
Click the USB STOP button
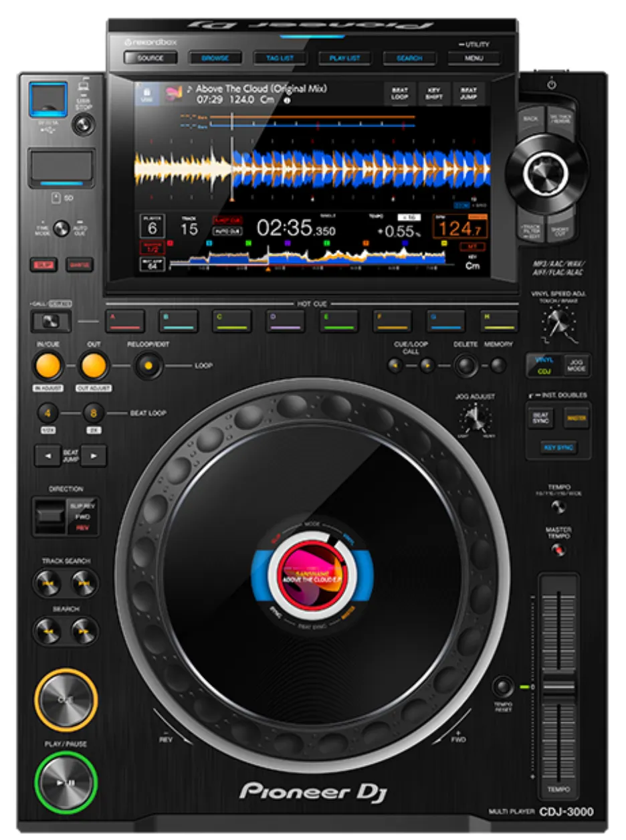pos(83,124)
